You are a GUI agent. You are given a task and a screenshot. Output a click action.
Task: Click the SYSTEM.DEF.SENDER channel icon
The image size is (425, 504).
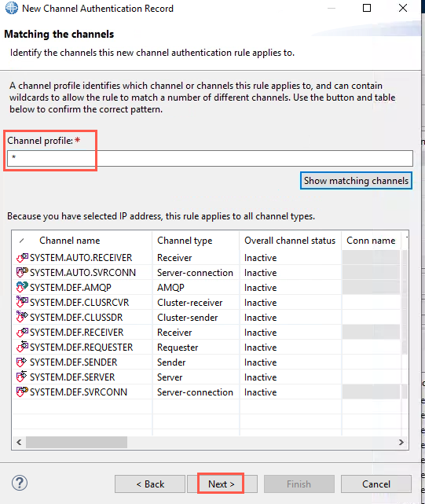pyautogui.click(x=21, y=362)
